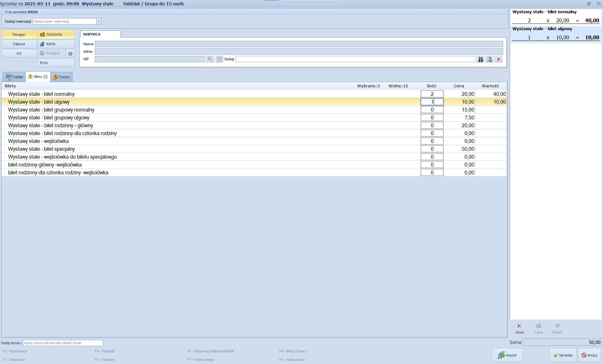This screenshot has height=364, width=603.
Task: Select bilet grupowy normalny row
Action: click(x=51, y=110)
